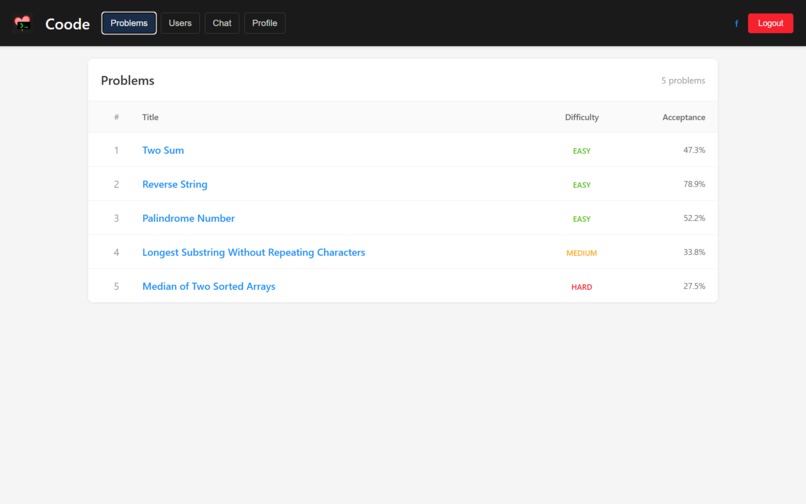Open the Two Sum problem

(x=163, y=150)
